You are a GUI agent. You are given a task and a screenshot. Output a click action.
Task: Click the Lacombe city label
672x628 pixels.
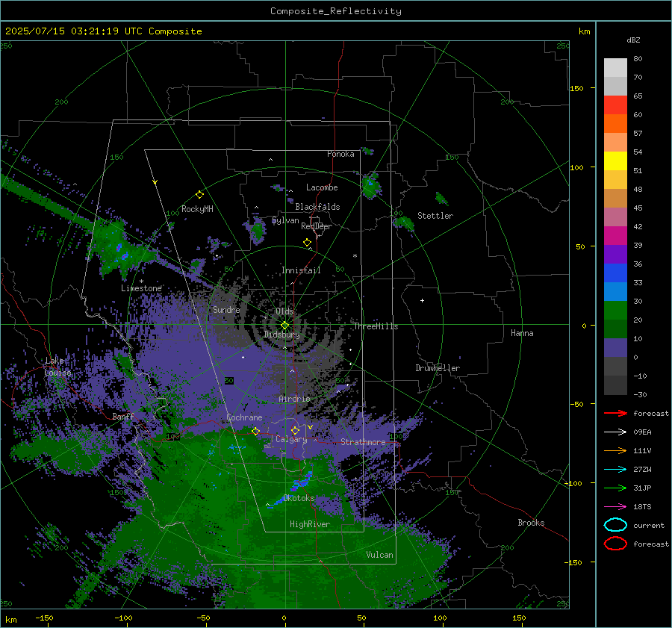click(322, 187)
